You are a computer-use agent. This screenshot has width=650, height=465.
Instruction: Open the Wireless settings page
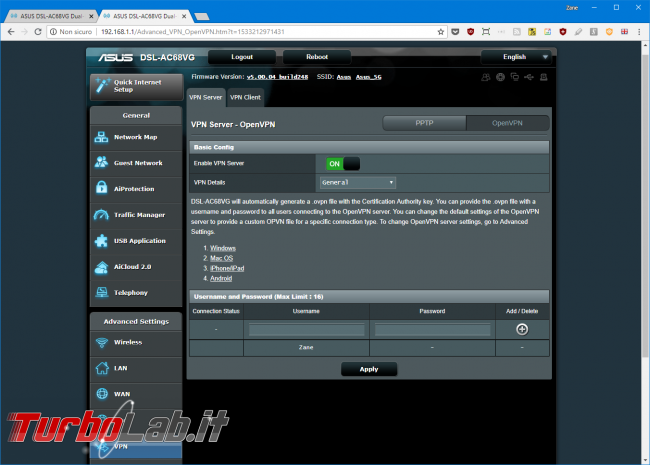136,342
